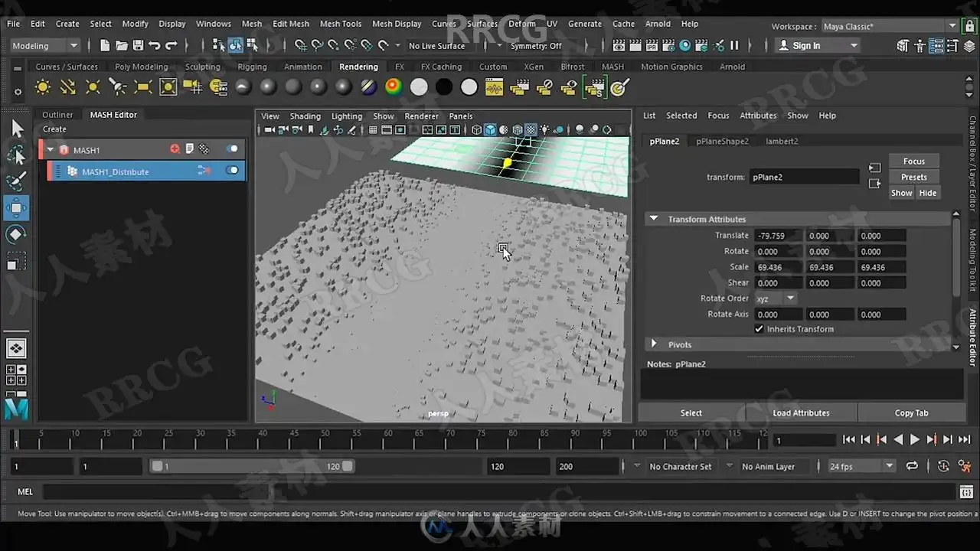Toggle the viewport grid display

pyautogui.click(x=373, y=130)
